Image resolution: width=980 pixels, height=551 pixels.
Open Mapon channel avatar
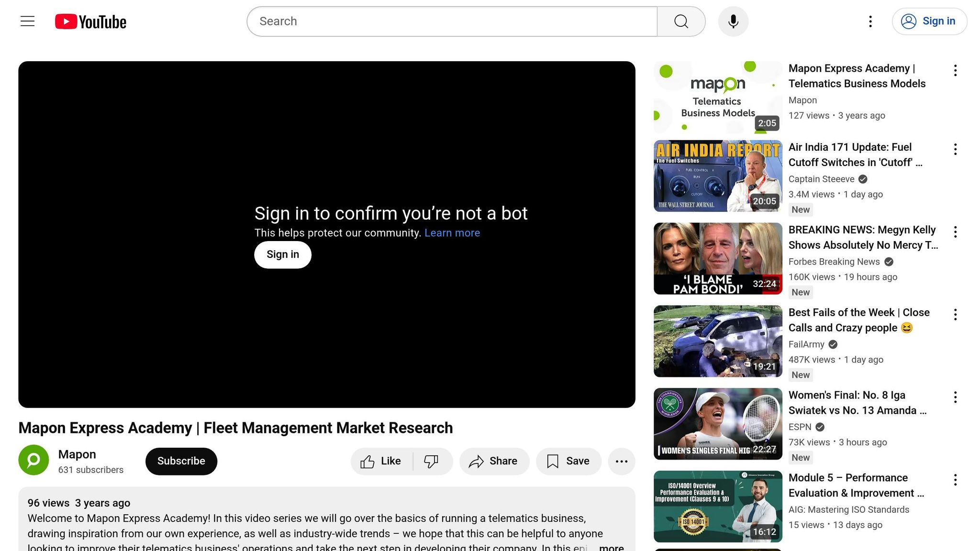pos(33,460)
